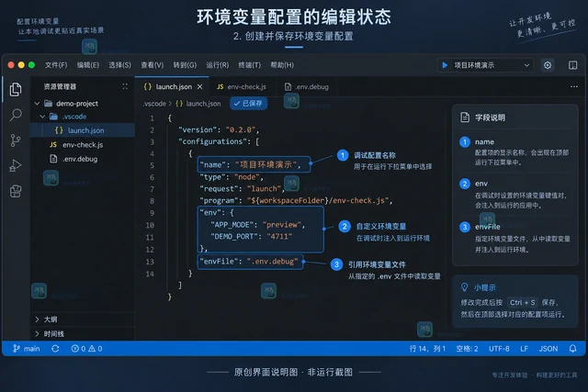Click the 小提示 lightbulb icon
The width and height of the screenshot is (588, 392).
click(464, 287)
